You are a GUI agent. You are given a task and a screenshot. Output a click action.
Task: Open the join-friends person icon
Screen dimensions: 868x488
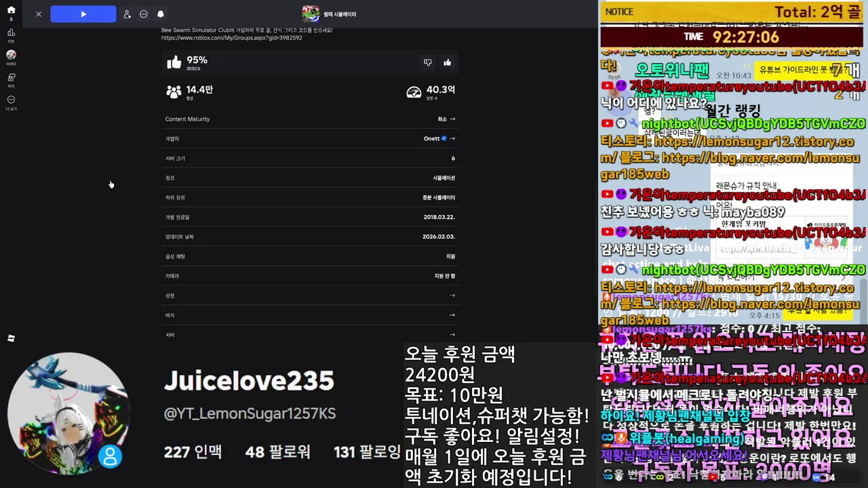pyautogui.click(x=127, y=14)
